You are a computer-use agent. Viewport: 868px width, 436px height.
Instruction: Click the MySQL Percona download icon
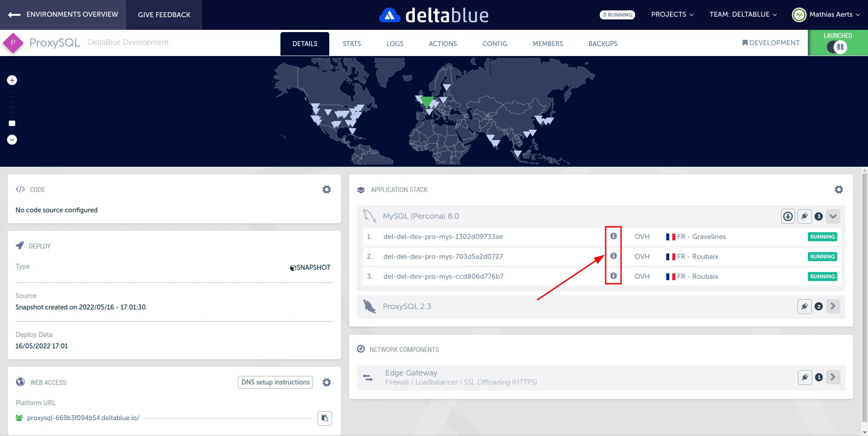point(788,216)
